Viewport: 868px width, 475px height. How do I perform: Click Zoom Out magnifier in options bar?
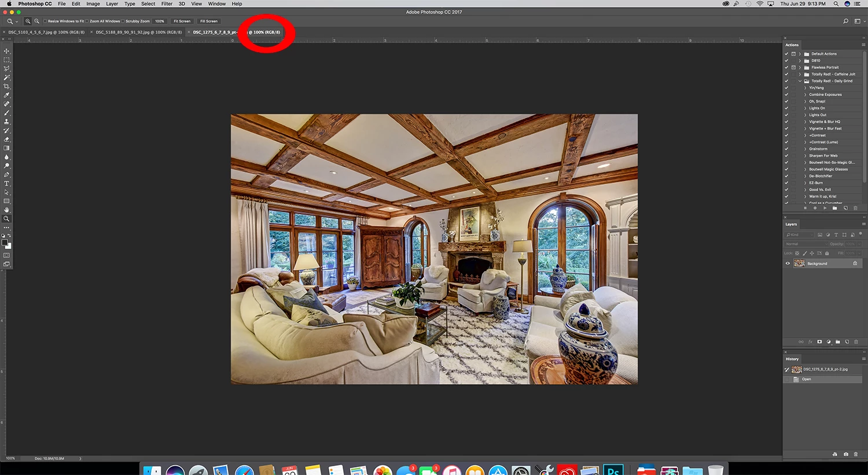pos(37,21)
